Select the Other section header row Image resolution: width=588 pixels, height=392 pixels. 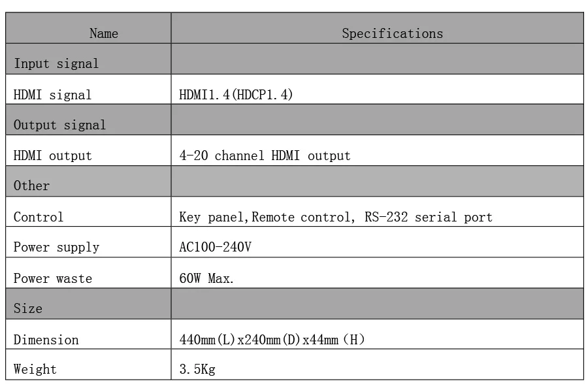pos(295,181)
